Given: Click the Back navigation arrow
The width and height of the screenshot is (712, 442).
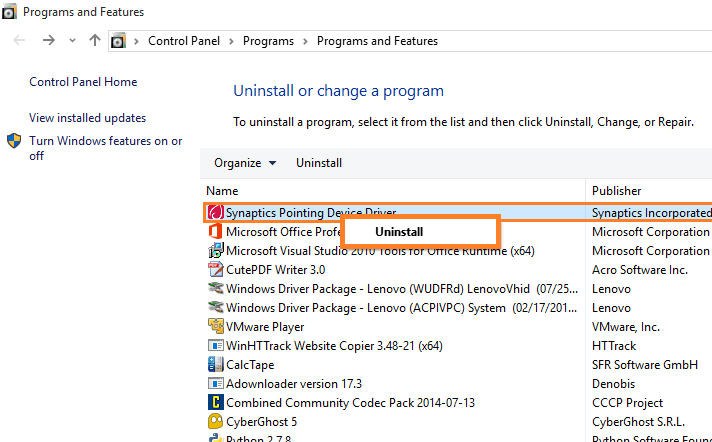Looking at the screenshot, I should click(x=21, y=41).
